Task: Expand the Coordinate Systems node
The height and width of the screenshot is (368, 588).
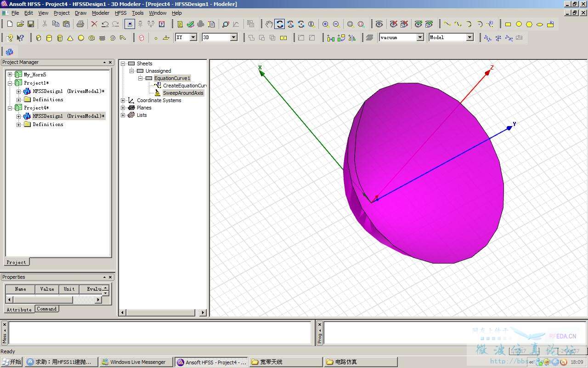Action: point(123,100)
